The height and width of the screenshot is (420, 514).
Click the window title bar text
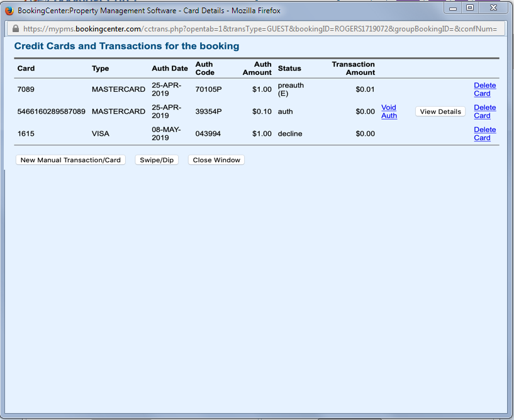coord(149,11)
